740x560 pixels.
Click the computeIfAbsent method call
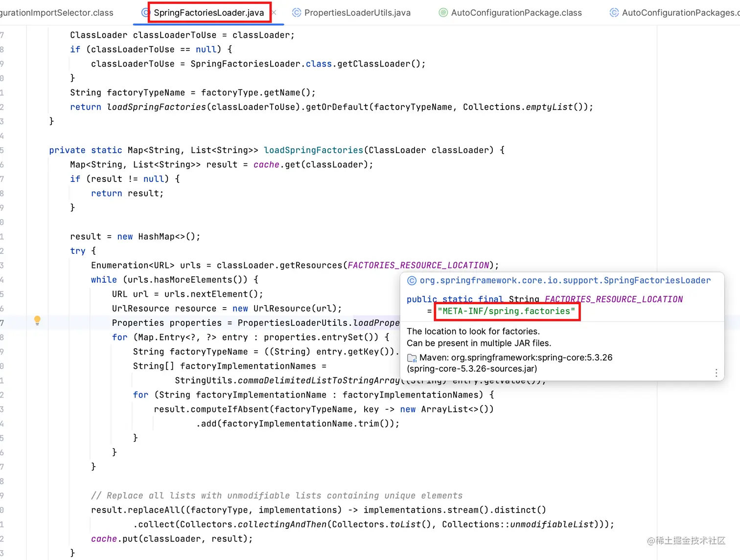point(230,409)
